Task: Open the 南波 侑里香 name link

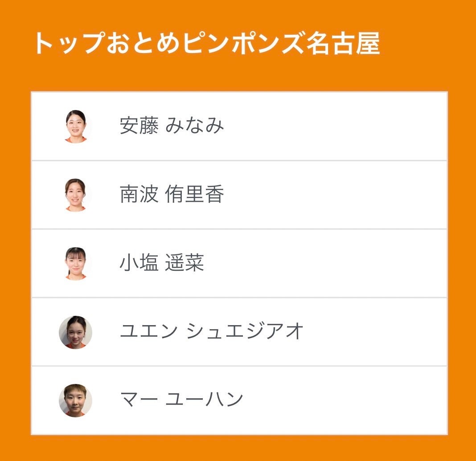Action: click(x=172, y=195)
